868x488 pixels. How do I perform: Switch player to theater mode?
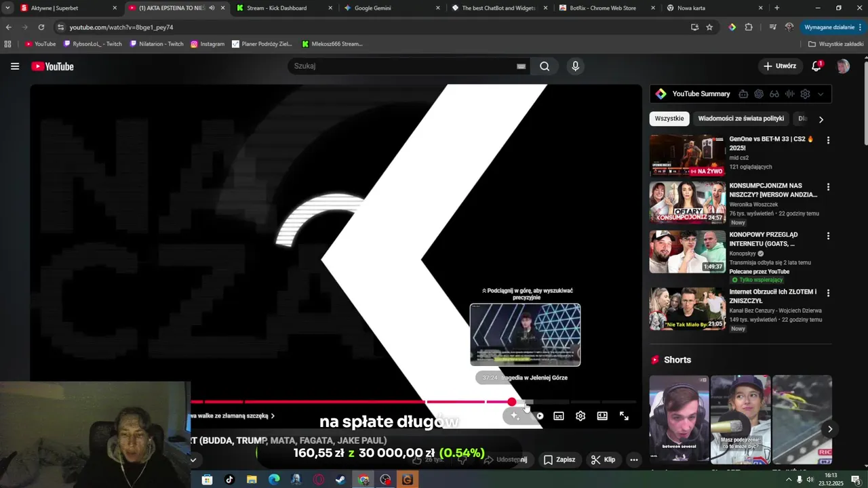[602, 416]
